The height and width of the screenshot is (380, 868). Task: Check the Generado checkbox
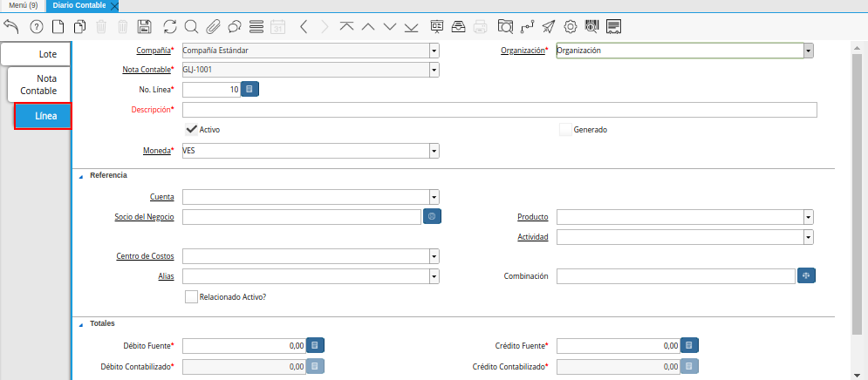(565, 130)
